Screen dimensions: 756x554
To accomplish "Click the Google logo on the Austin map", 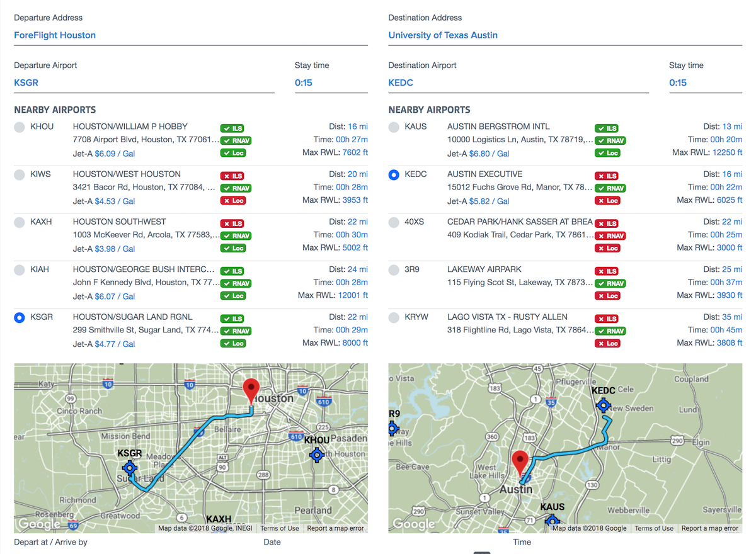I will [x=413, y=524].
